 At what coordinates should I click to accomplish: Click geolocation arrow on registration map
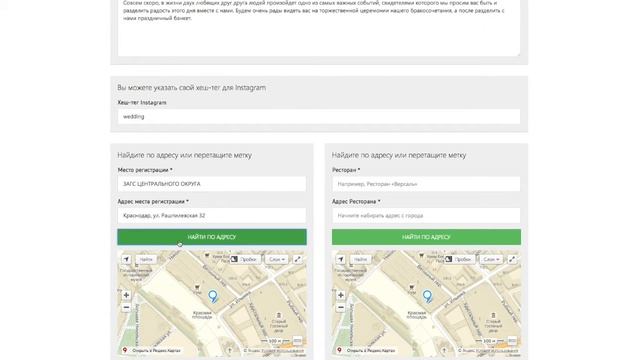[x=126, y=259]
